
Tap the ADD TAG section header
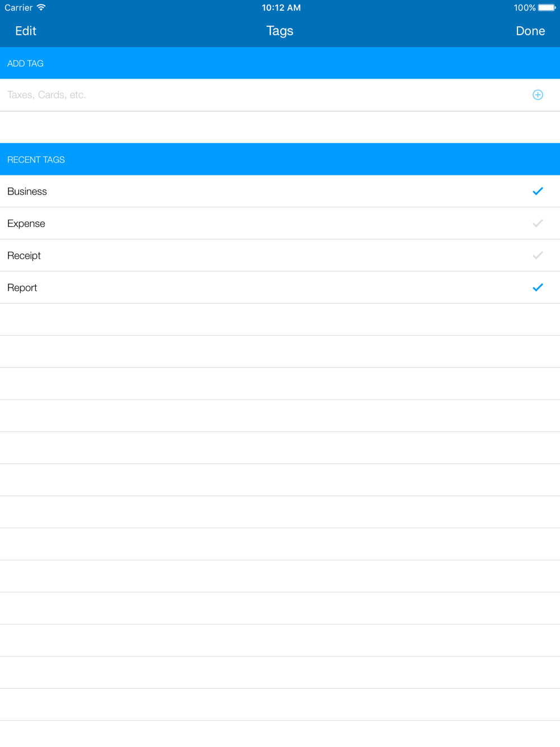[280, 63]
